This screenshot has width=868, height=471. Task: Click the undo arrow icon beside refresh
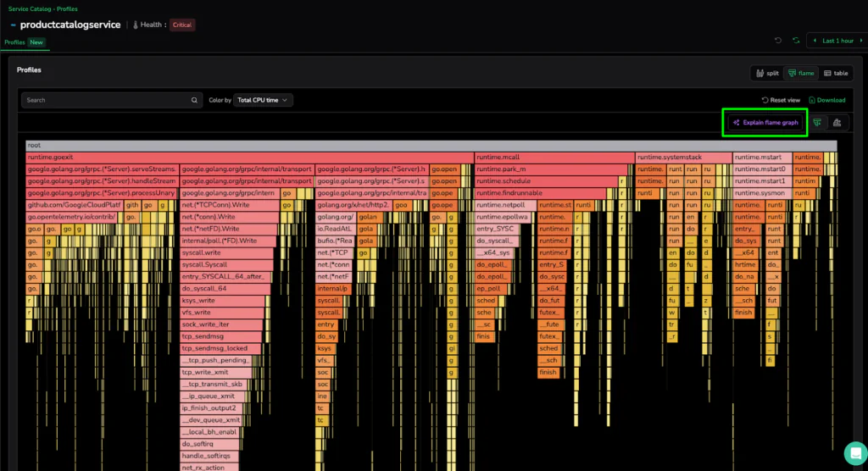[778, 41]
